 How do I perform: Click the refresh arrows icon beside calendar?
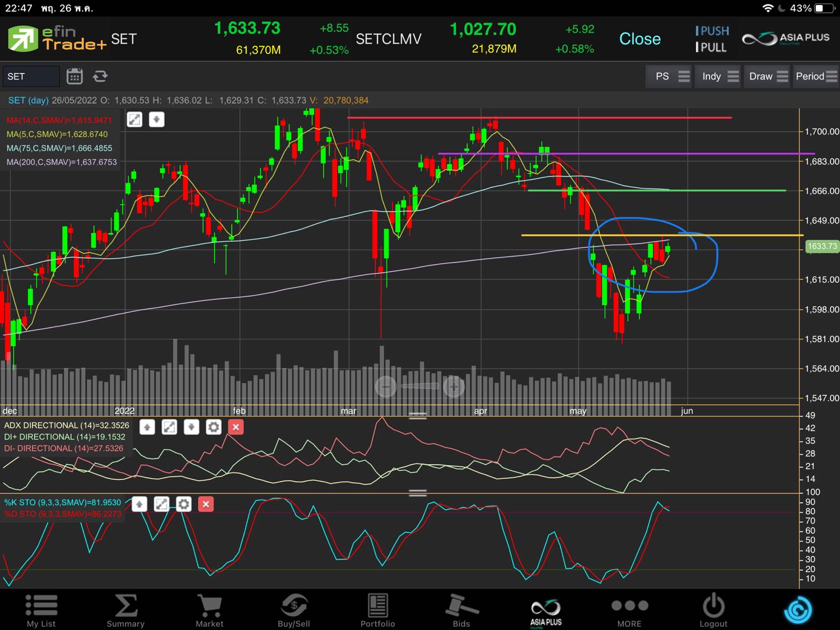tap(100, 76)
